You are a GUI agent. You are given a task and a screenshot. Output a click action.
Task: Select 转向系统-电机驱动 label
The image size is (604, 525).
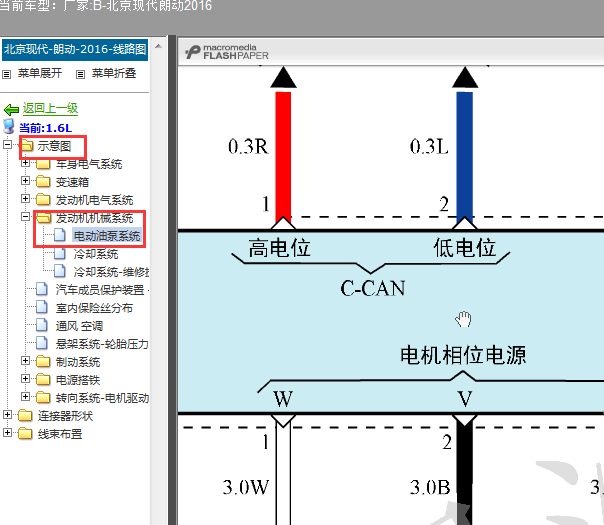point(102,398)
